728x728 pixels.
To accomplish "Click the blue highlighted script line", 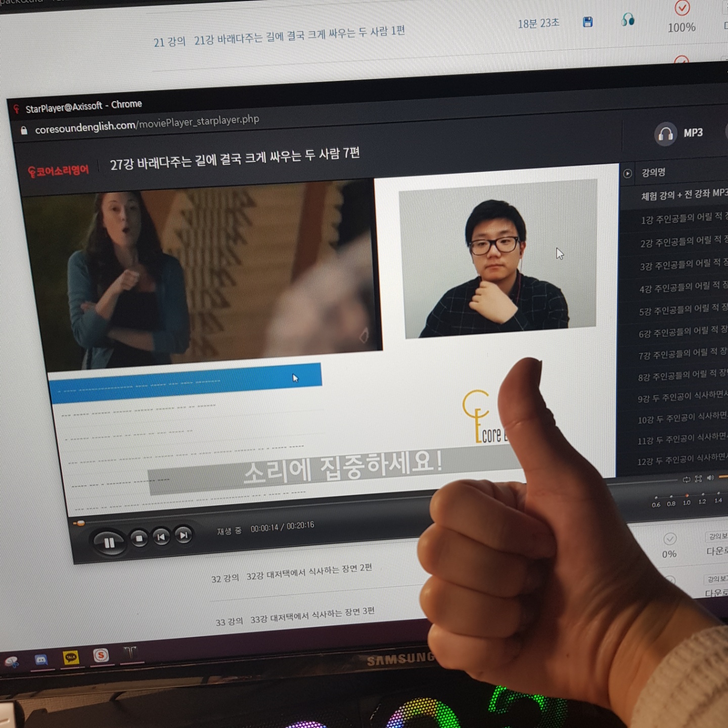I will [185, 383].
